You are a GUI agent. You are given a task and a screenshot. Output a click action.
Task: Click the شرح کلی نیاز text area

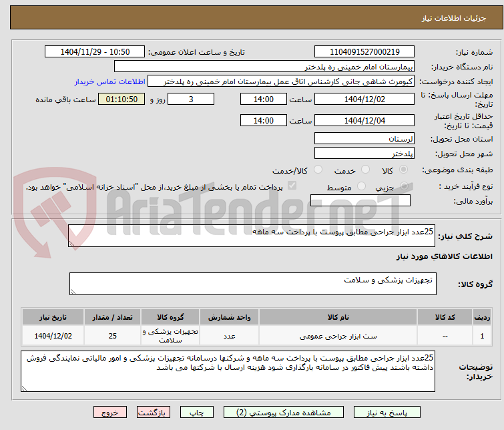point(252,236)
